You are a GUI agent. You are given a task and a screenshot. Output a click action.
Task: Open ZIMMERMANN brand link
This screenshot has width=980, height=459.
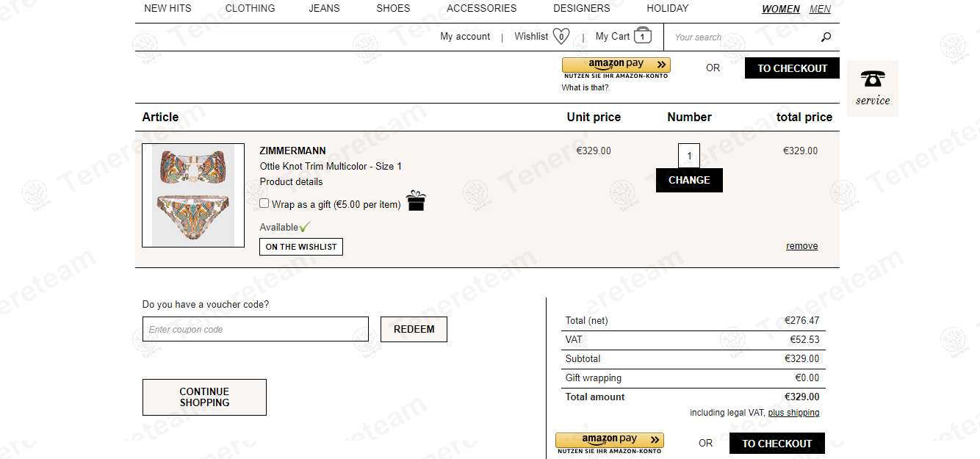click(293, 151)
